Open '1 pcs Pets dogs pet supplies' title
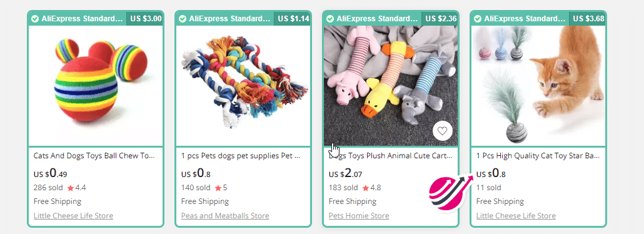644x234 pixels. point(241,156)
